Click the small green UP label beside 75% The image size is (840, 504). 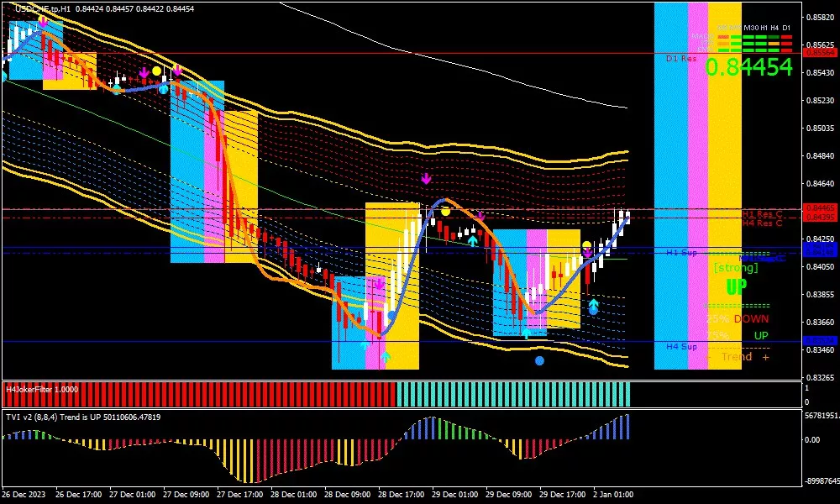pos(761,336)
